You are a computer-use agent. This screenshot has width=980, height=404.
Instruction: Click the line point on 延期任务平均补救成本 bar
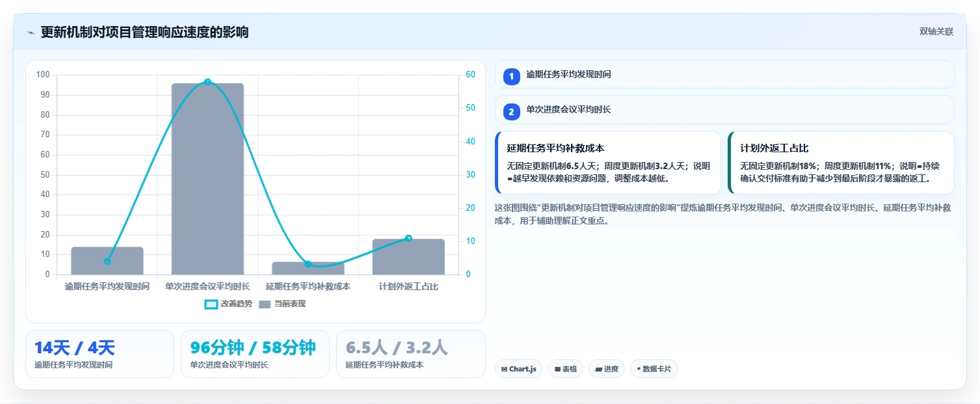coord(308,264)
